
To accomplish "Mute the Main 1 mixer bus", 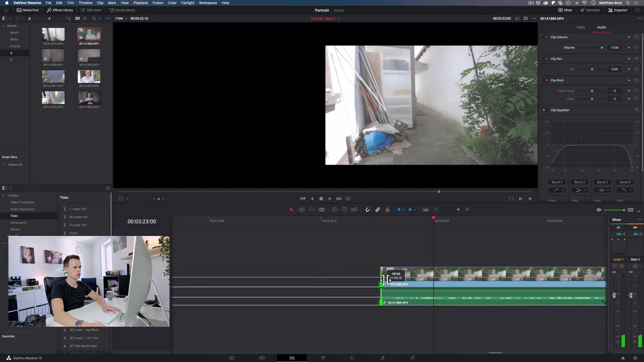I will click(x=635, y=266).
